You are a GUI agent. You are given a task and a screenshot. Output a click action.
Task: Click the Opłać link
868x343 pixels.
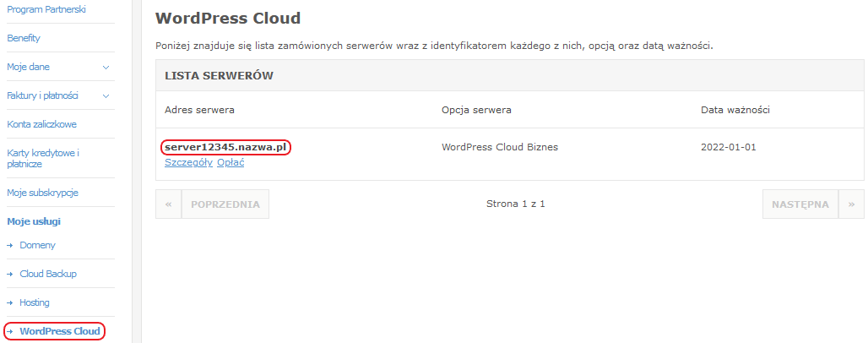(231, 162)
